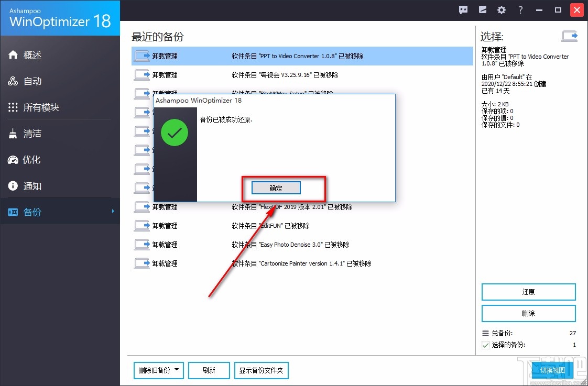Click the 切换视图 view switch control
This screenshot has height=386, width=588.
click(x=553, y=370)
